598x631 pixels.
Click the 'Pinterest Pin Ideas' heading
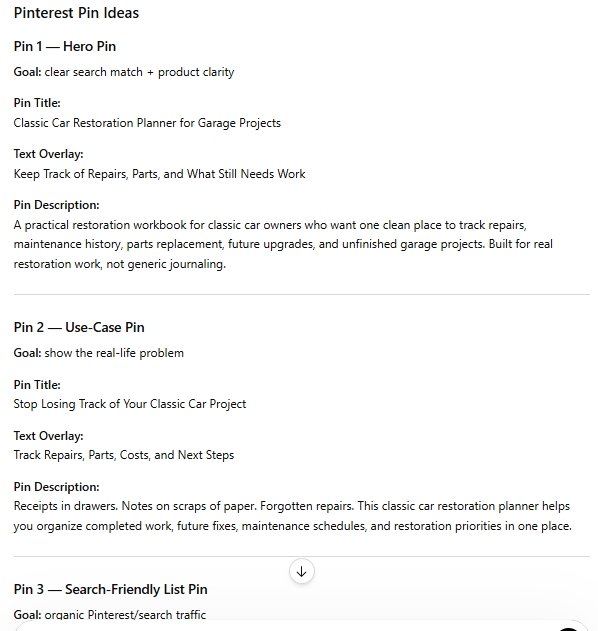tap(76, 13)
